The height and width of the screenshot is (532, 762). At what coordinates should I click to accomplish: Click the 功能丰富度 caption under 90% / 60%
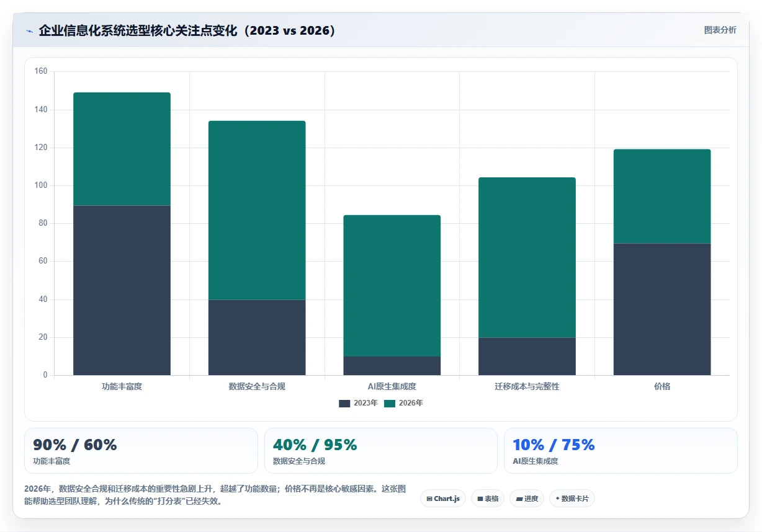[52, 461]
